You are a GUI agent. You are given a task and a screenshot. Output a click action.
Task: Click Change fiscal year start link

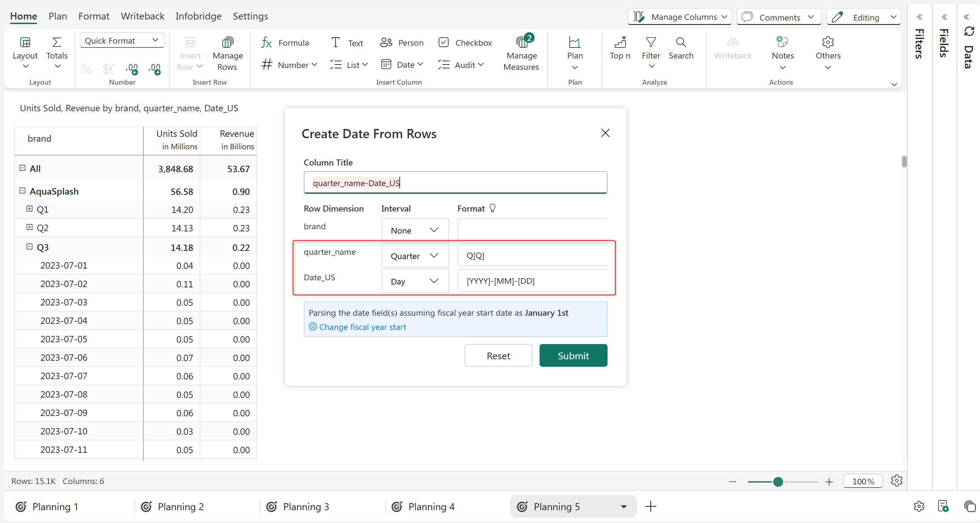[362, 327]
